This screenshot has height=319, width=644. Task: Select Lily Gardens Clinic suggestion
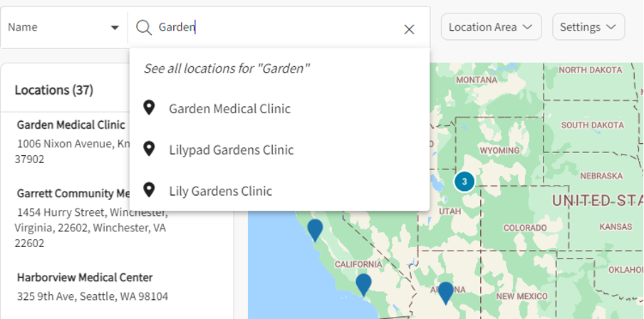click(x=220, y=191)
